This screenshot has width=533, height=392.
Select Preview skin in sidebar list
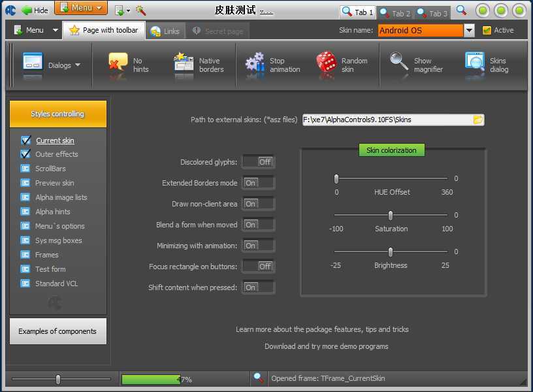(x=54, y=183)
